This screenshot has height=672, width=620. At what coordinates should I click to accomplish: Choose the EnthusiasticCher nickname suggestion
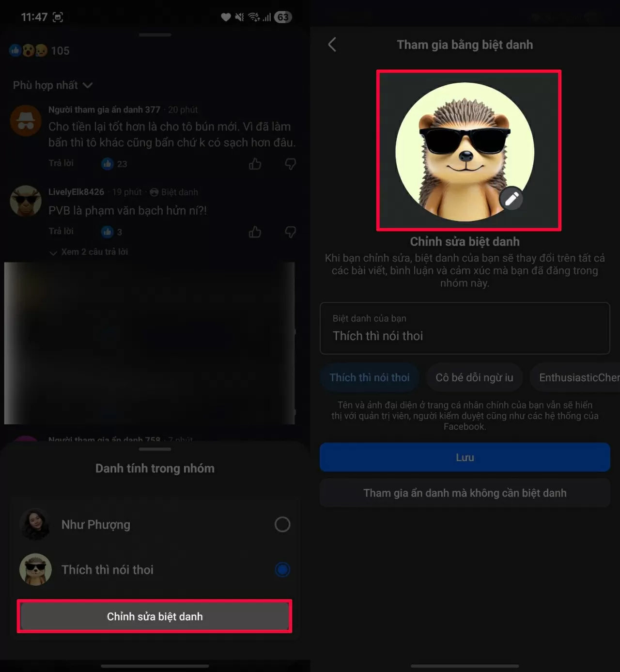click(576, 377)
